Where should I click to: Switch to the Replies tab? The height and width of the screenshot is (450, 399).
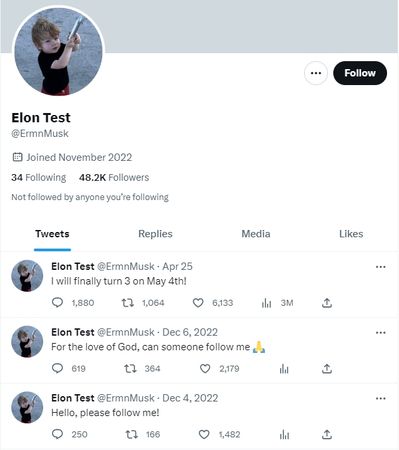(x=155, y=234)
